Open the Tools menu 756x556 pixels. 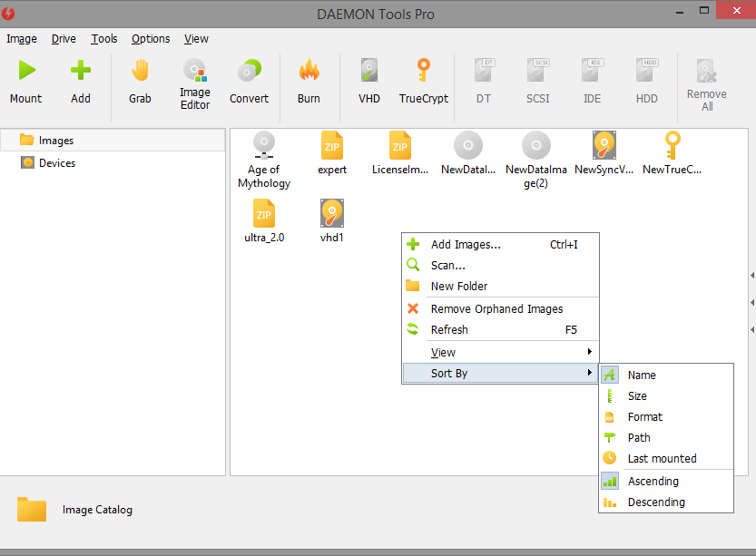coord(104,38)
